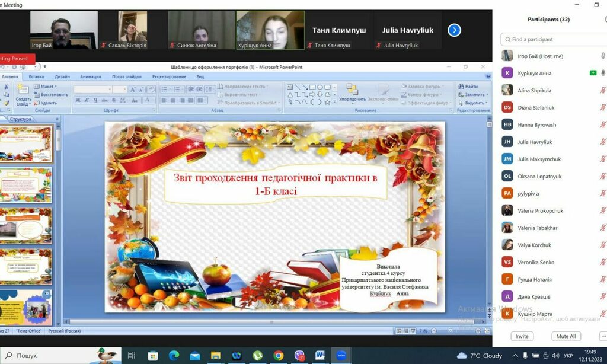Viewport: 607px width, 364px height.
Task: Unmute Alina Shpikula's microphone
Action: [603, 90]
